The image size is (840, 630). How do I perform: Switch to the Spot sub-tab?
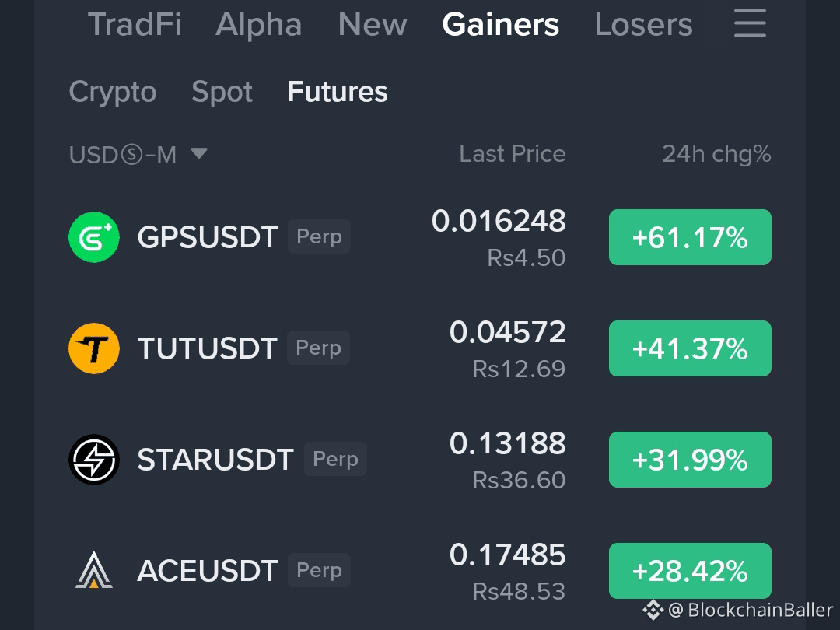[x=222, y=92]
